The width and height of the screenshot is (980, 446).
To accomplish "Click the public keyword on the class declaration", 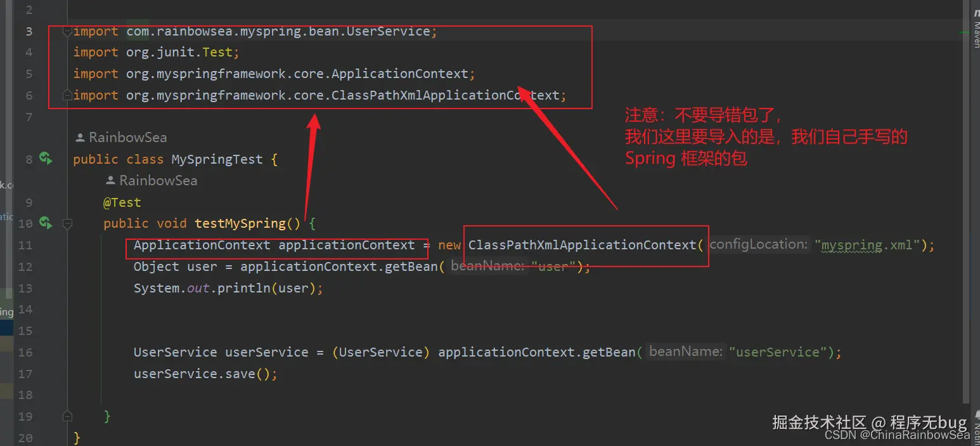I will pyautogui.click(x=96, y=159).
